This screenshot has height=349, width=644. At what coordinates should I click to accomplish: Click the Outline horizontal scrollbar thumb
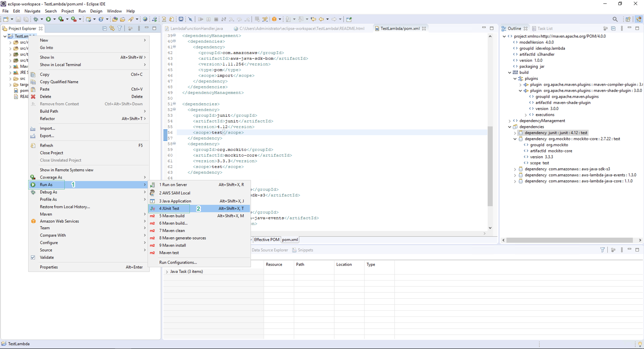point(570,240)
